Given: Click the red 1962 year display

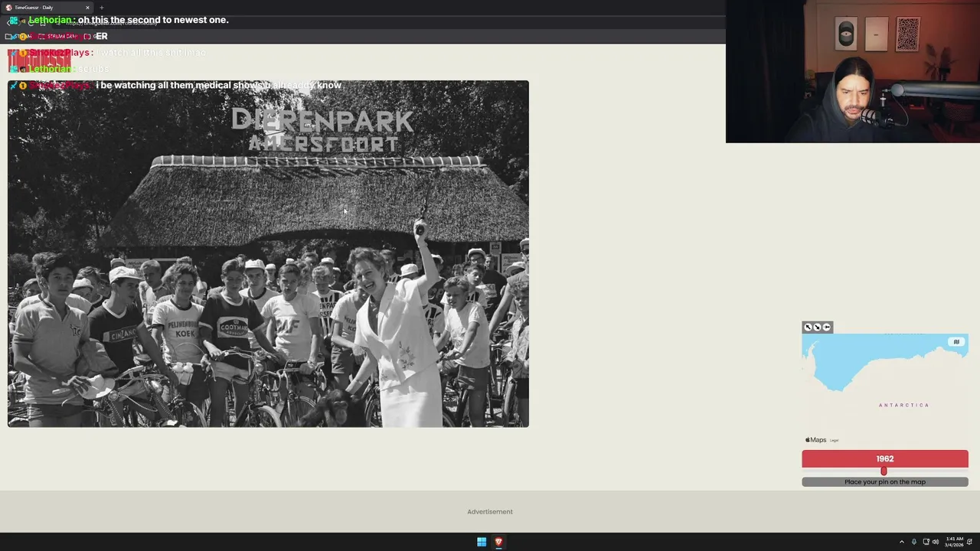Looking at the screenshot, I should [885, 458].
